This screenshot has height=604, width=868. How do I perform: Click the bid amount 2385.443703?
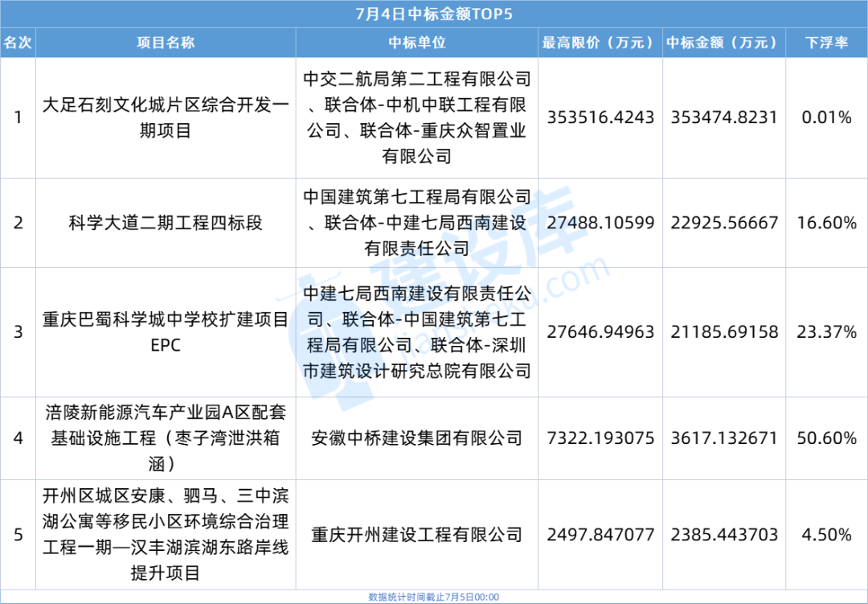(723, 534)
